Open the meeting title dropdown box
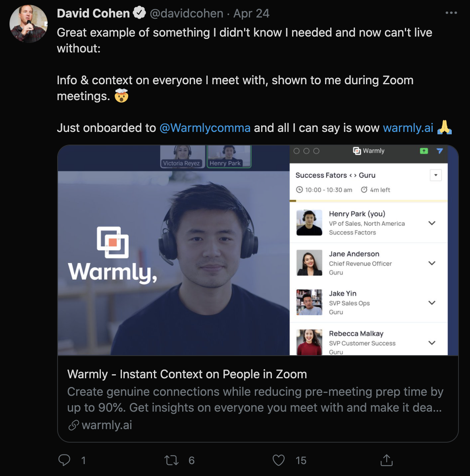Screen dimensions: 470x476 (435, 175)
